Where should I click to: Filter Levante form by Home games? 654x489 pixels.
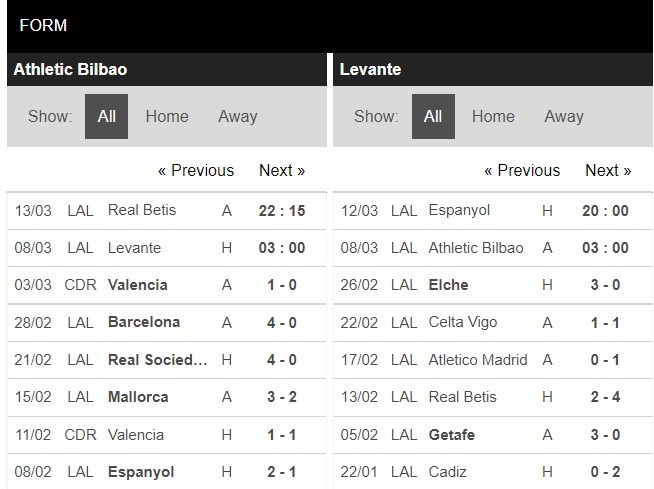(x=493, y=116)
